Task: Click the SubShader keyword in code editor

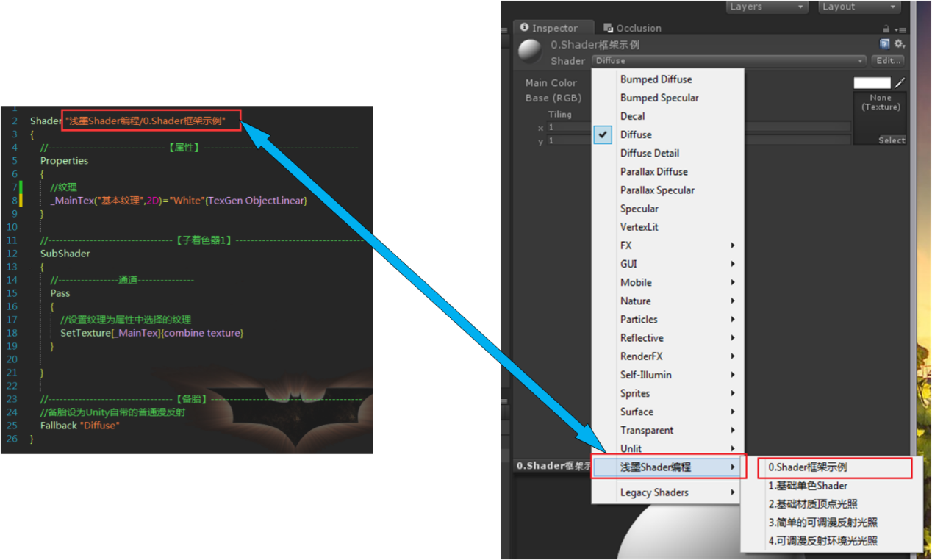Action: pyautogui.click(x=65, y=253)
